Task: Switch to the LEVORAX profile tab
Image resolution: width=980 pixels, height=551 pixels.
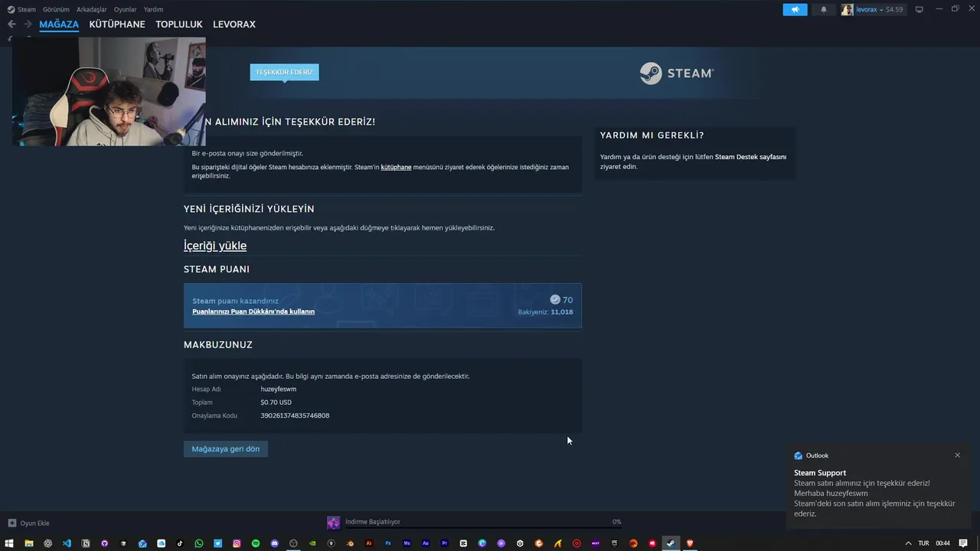Action: pos(234,24)
